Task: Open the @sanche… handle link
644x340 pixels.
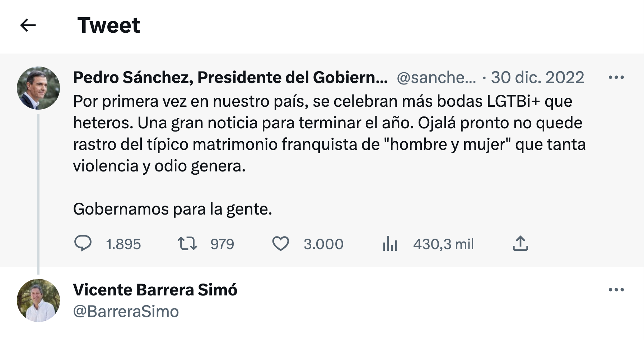Action: pyautogui.click(x=436, y=77)
